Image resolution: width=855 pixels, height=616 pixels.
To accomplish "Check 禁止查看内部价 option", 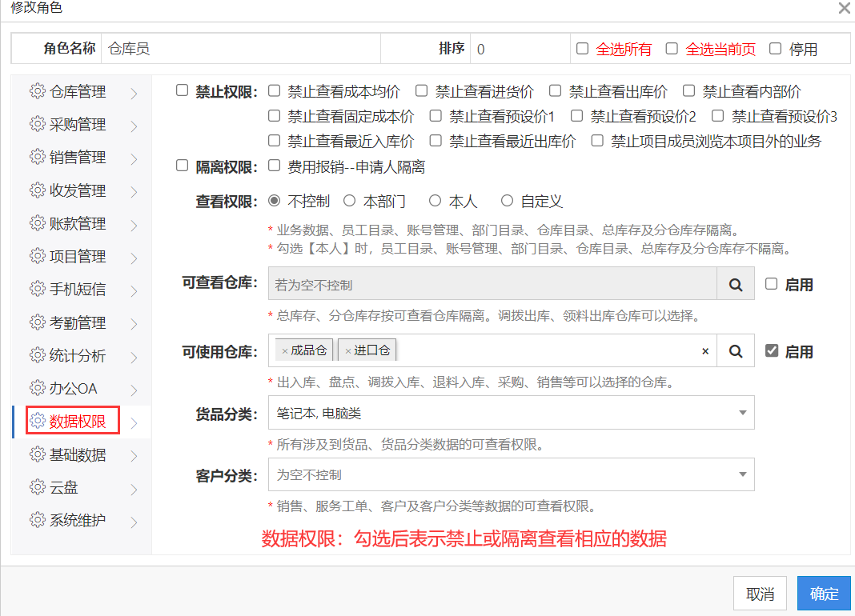I will pyautogui.click(x=688, y=90).
